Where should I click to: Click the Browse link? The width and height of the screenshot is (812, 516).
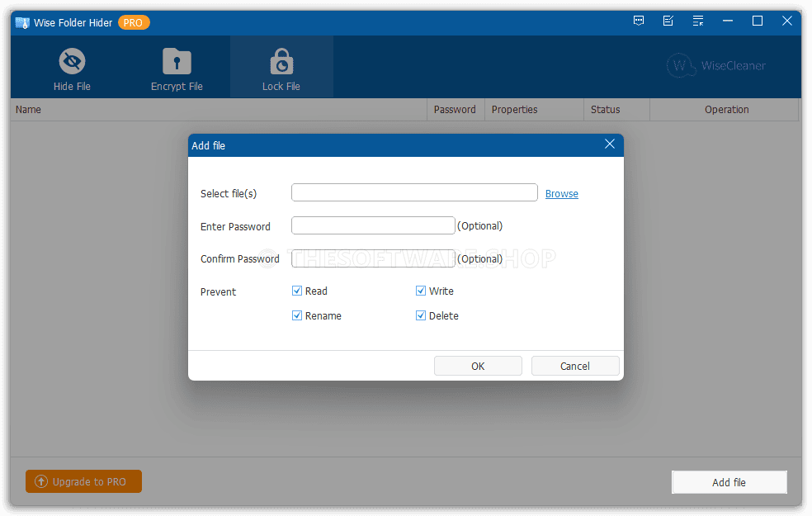561,194
